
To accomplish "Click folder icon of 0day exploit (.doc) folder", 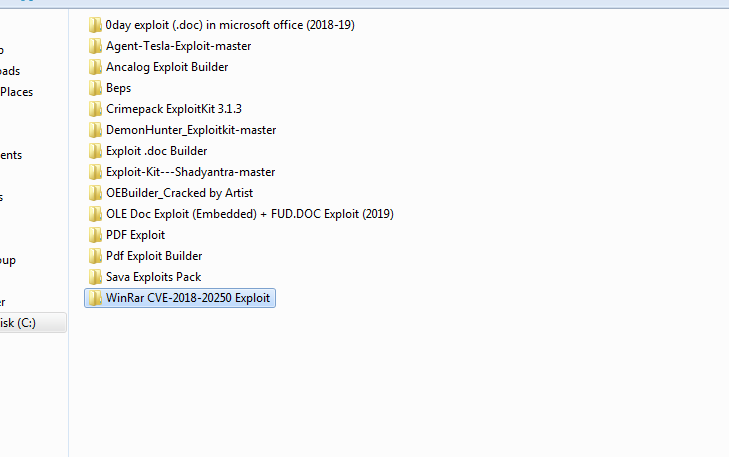I will 95,25.
